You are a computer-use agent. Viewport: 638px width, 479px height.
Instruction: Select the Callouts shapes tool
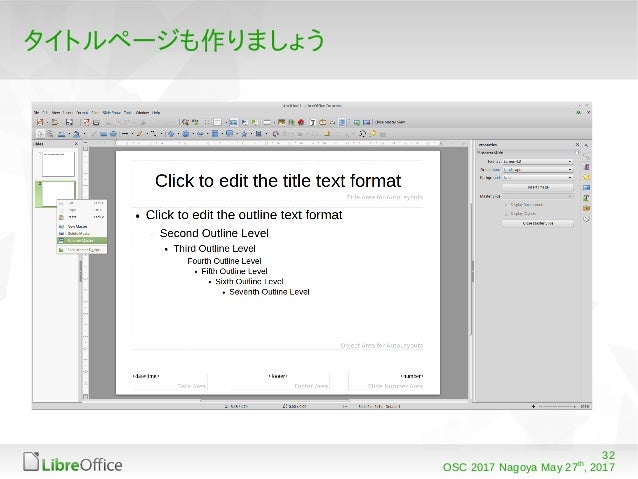[x=229, y=133]
